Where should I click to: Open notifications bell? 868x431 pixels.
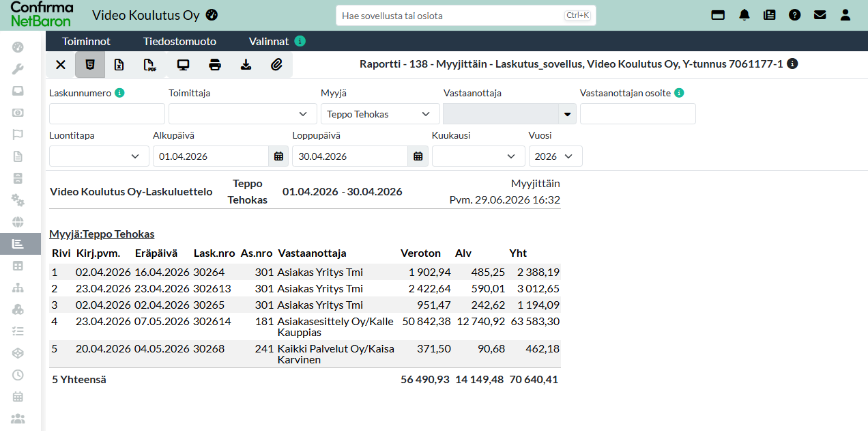(744, 14)
